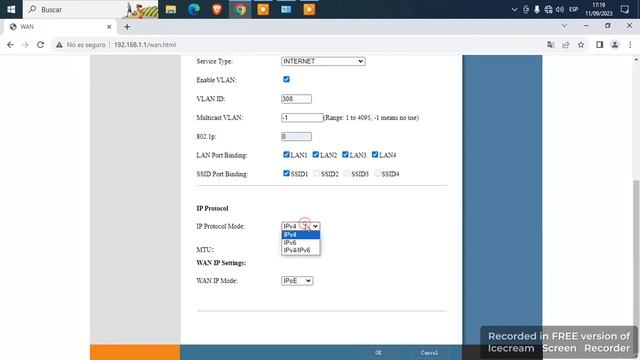Click the browser address bar URL

[145, 45]
